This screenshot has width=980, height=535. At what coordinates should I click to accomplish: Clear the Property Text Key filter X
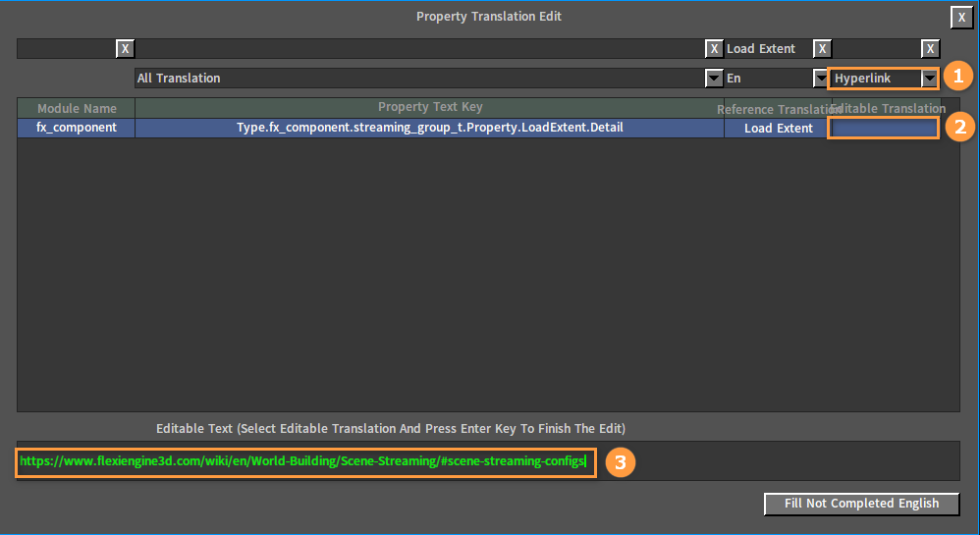pyautogui.click(x=714, y=49)
